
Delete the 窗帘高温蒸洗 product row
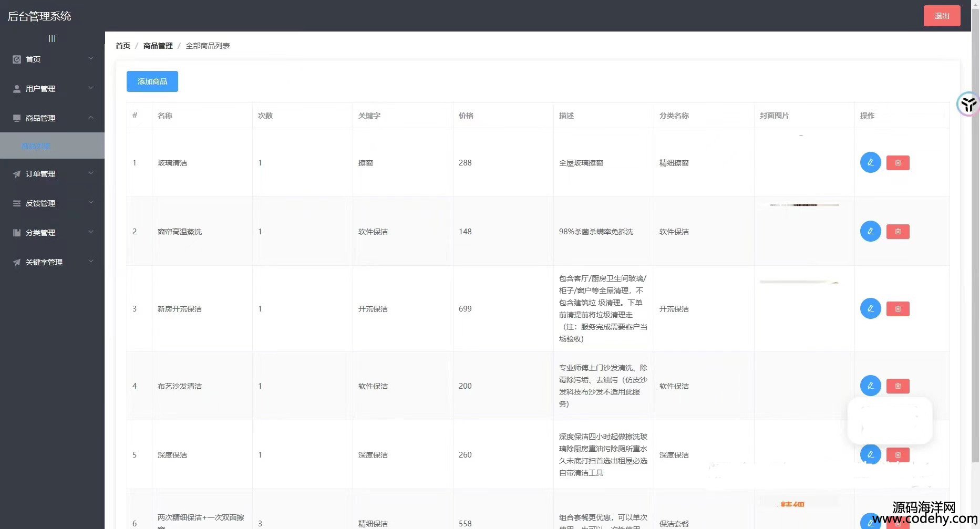(898, 232)
